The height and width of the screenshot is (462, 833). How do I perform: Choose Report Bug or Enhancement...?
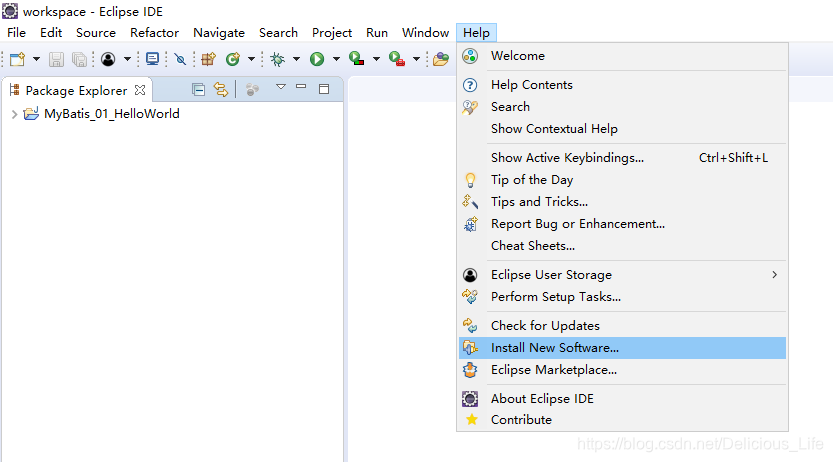pyautogui.click(x=623, y=224)
